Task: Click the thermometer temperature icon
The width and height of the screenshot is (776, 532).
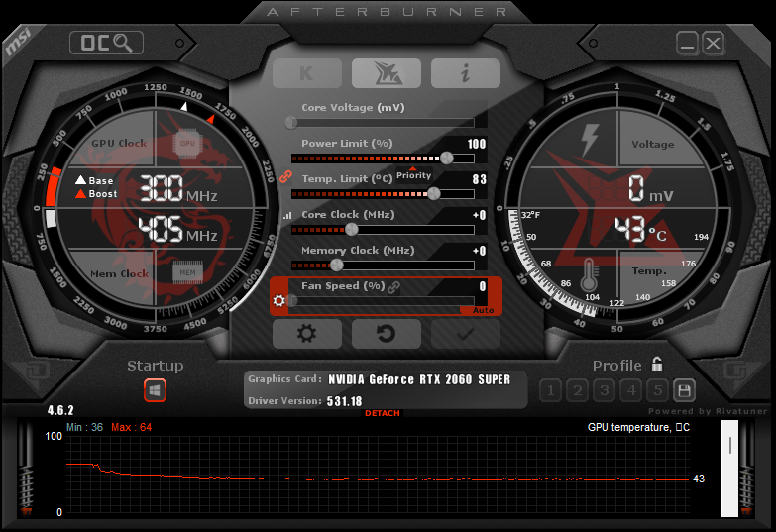Action: point(589,275)
